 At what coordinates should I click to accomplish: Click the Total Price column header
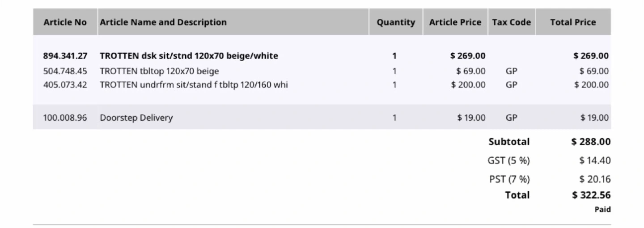tap(573, 22)
